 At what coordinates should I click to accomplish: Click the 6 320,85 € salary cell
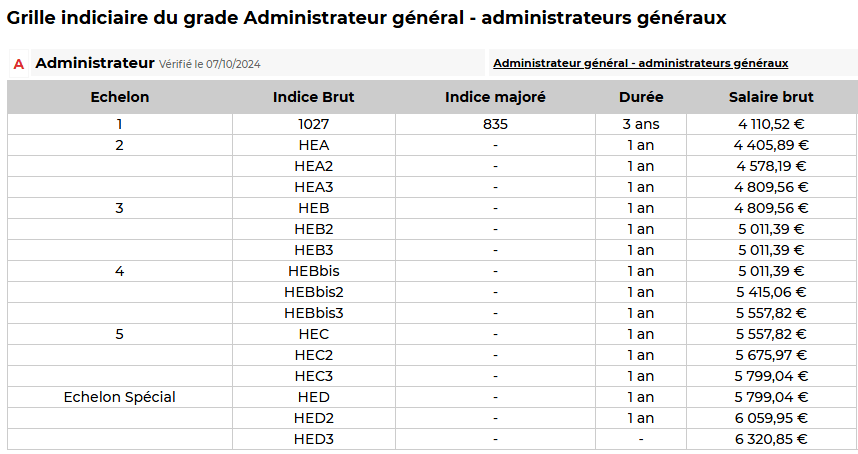(771, 439)
